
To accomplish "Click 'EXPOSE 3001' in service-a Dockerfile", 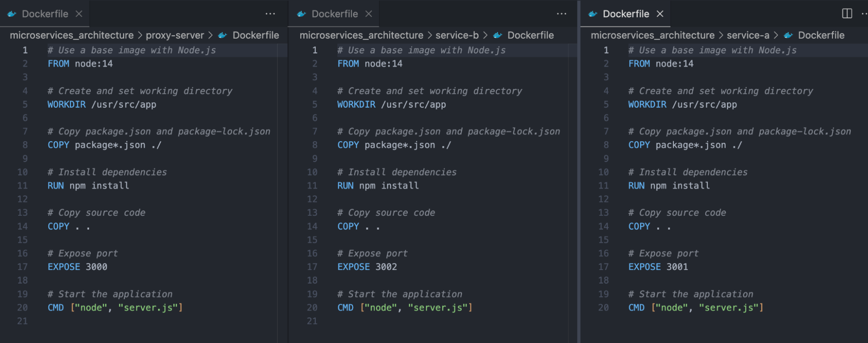I will (x=658, y=267).
